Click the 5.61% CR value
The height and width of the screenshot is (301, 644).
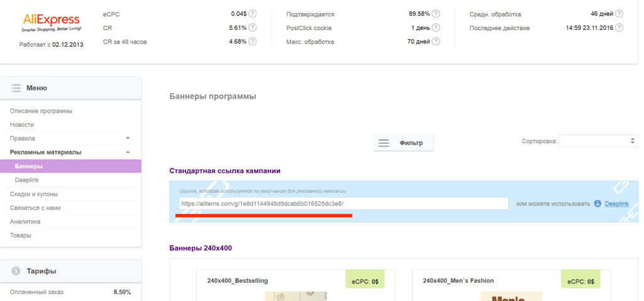[238, 28]
